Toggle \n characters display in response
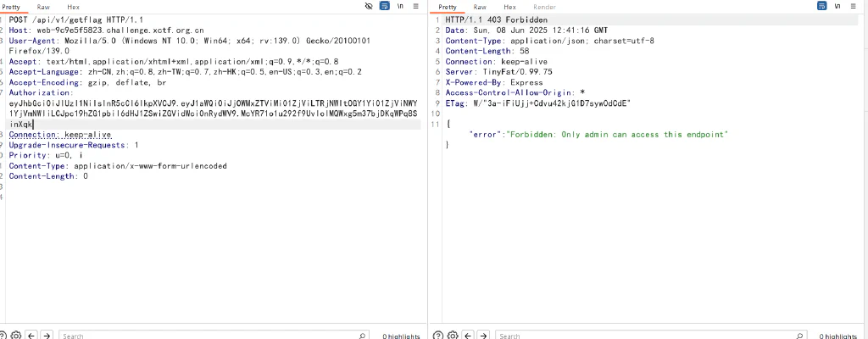The height and width of the screenshot is (339, 868). click(x=838, y=6)
